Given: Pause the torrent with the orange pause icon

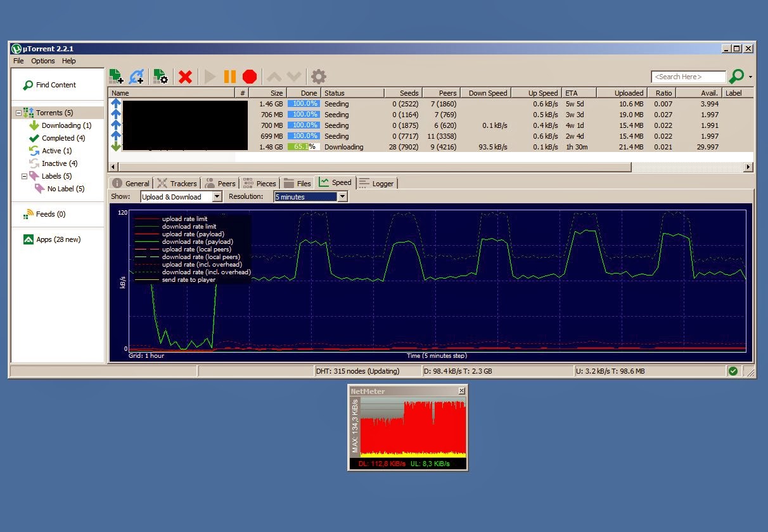Looking at the screenshot, I should pyautogui.click(x=230, y=77).
